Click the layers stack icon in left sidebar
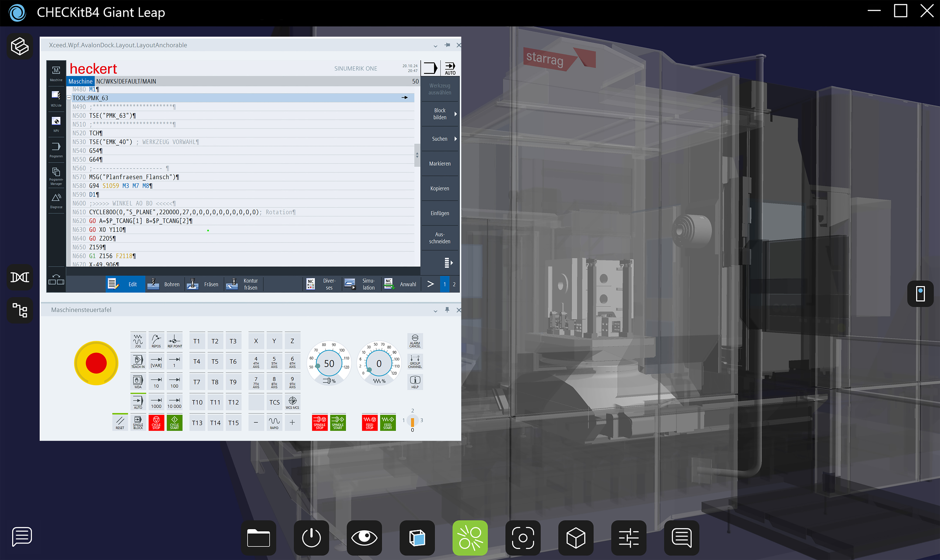This screenshot has height=560, width=940. [x=20, y=46]
